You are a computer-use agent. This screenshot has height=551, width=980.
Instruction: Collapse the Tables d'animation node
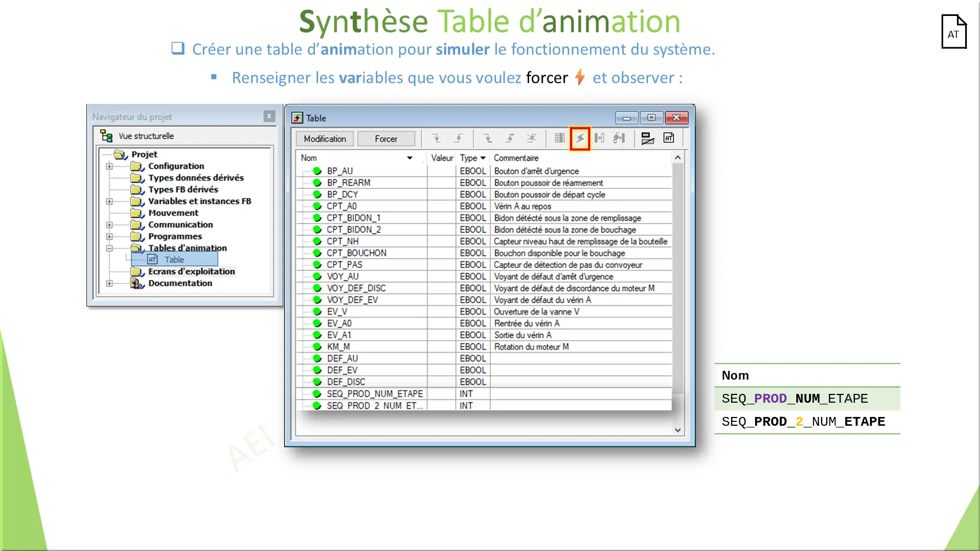pos(109,248)
